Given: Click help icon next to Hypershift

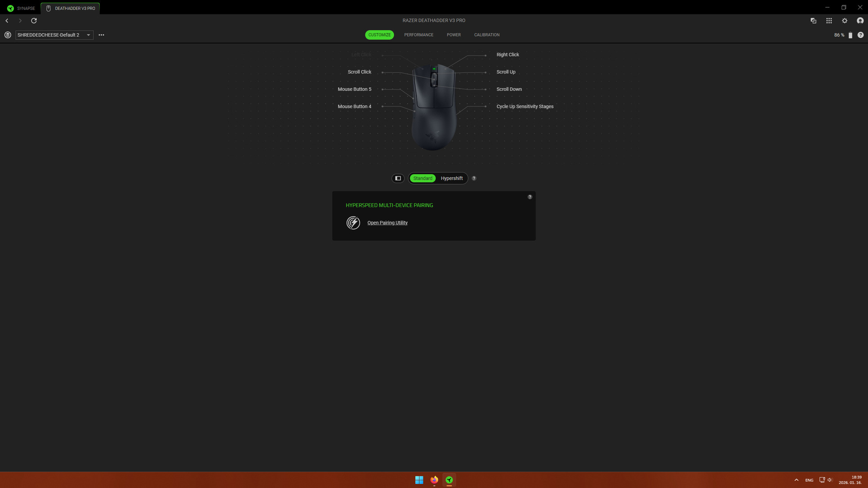Looking at the screenshot, I should 474,178.
